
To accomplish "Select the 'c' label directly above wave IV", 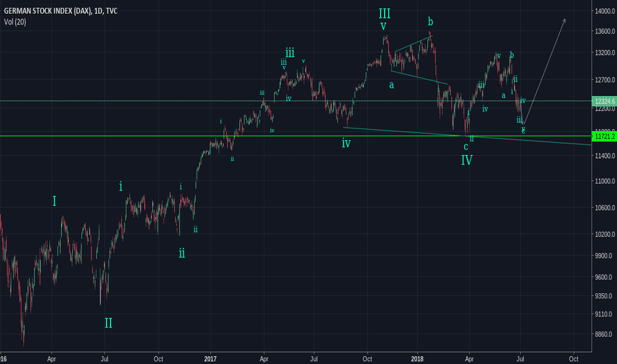I will [466, 147].
